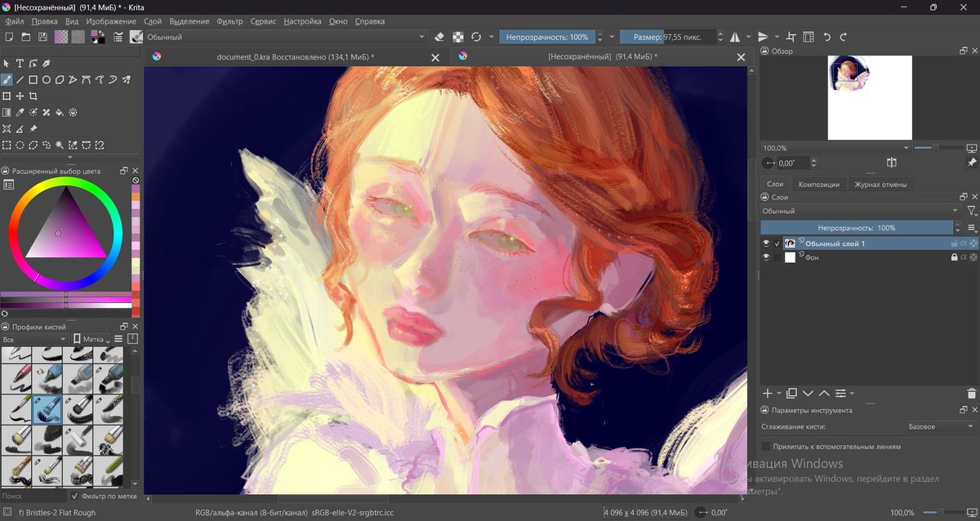Open layer properties button in Layers
980x521 pixels.
[x=840, y=394]
